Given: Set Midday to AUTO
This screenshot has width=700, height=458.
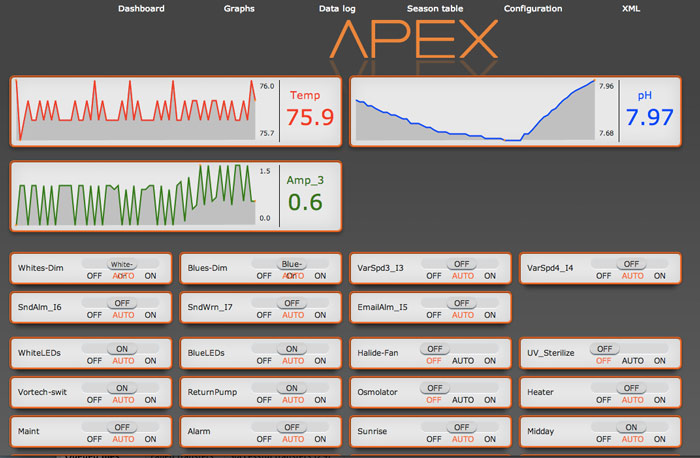Looking at the screenshot, I should (633, 439).
